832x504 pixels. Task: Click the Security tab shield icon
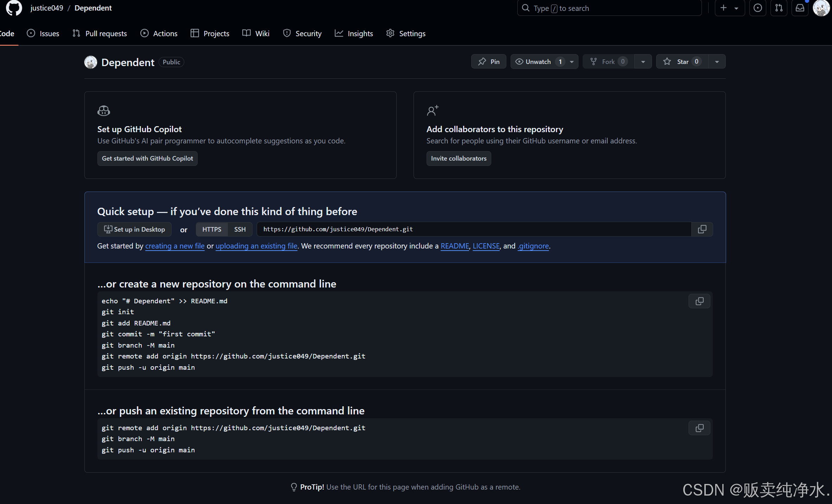(x=287, y=33)
